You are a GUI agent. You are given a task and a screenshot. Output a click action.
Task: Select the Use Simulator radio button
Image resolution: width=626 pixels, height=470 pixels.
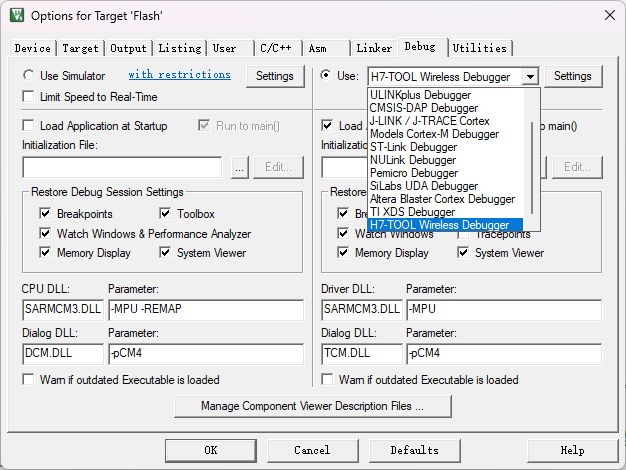click(x=29, y=75)
